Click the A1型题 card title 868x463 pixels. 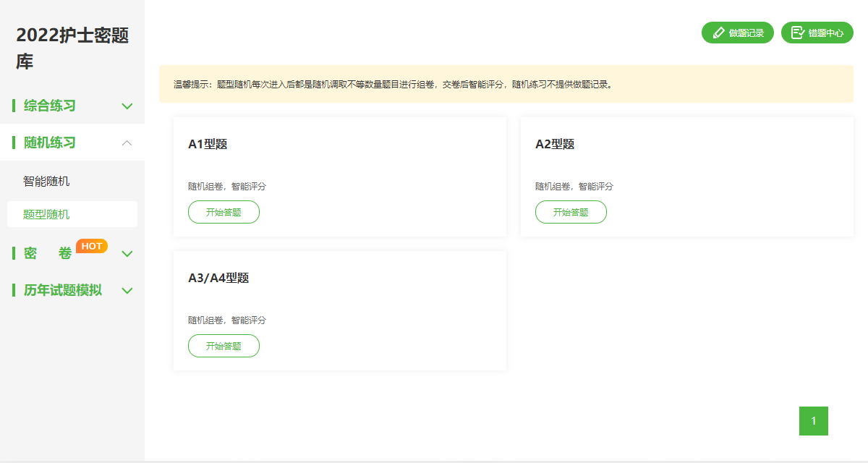(x=208, y=144)
